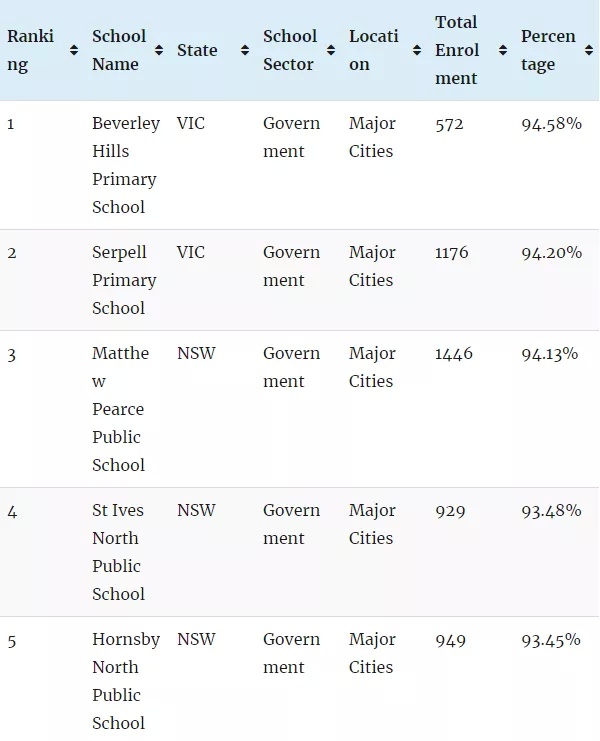Click the 1446 enrolment value
This screenshot has width=600, height=741.
click(454, 353)
